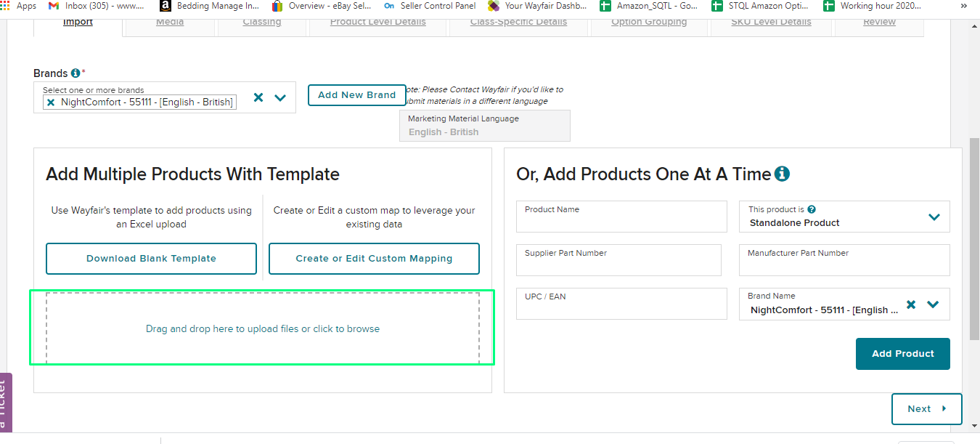Image resolution: width=980 pixels, height=444 pixels.
Task: Switch to the Review tab
Action: (879, 22)
